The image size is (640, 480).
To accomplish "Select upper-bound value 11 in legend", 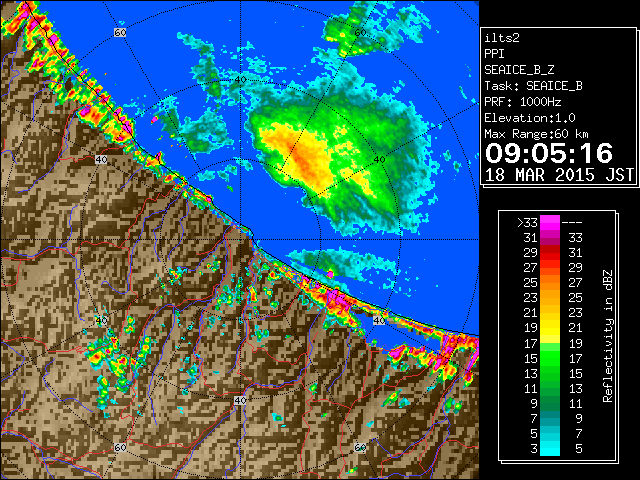I will [575, 403].
